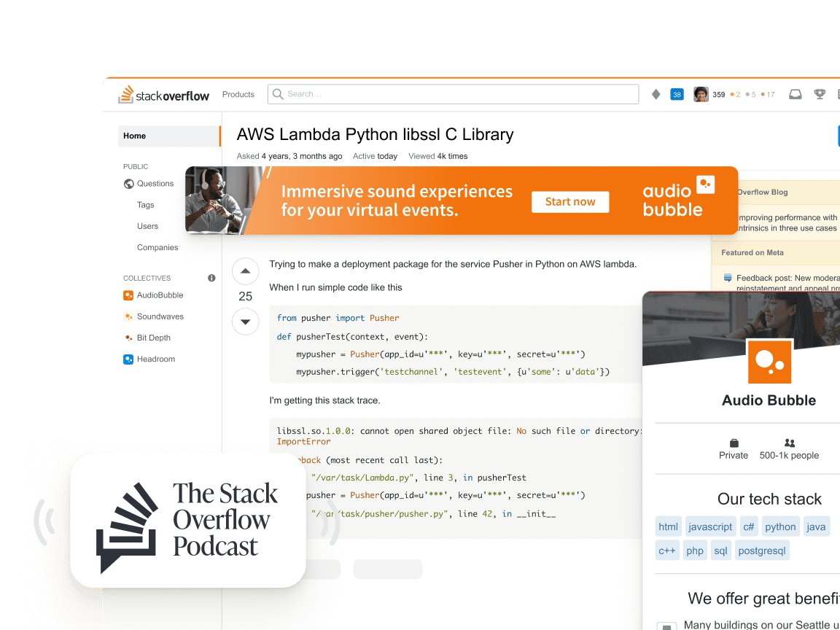The image size is (840, 630).
Task: Select the postgresql tag
Action: (762, 551)
